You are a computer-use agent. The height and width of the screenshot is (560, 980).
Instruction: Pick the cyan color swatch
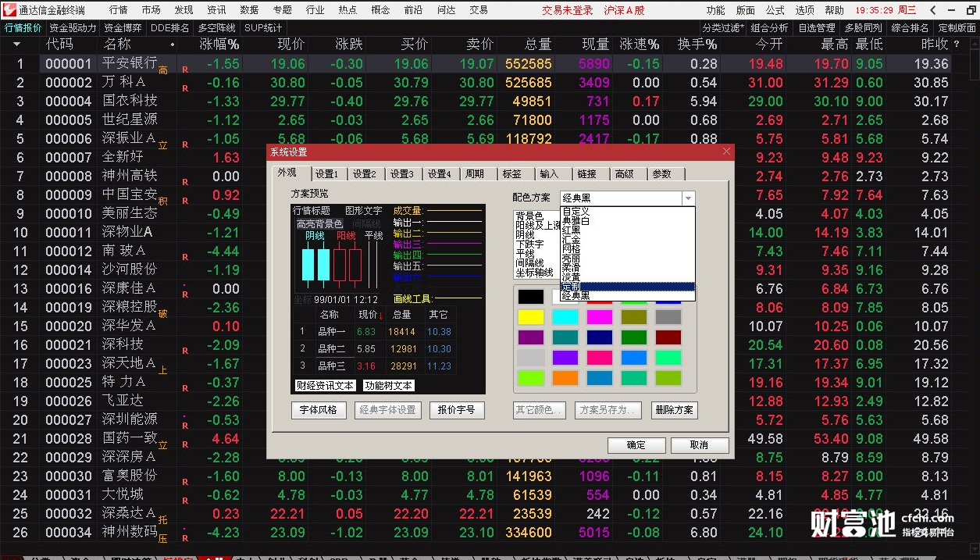pyautogui.click(x=565, y=317)
